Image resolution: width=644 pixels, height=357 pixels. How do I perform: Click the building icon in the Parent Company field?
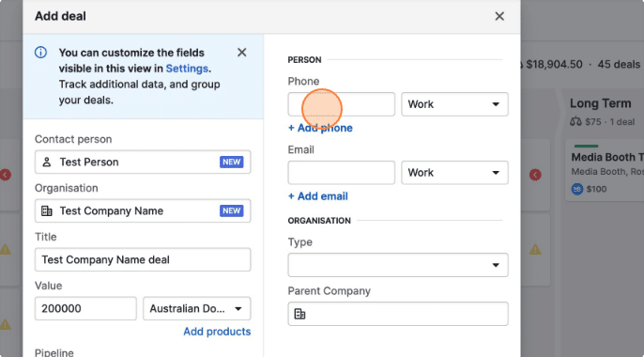[299, 314]
